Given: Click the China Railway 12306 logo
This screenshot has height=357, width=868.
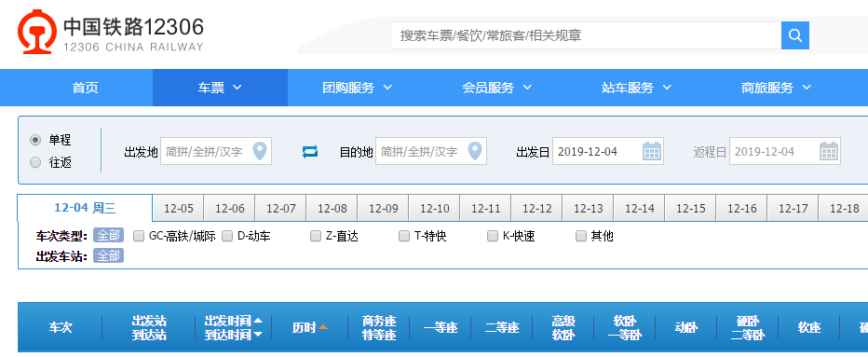Looking at the screenshot, I should click(x=111, y=32).
